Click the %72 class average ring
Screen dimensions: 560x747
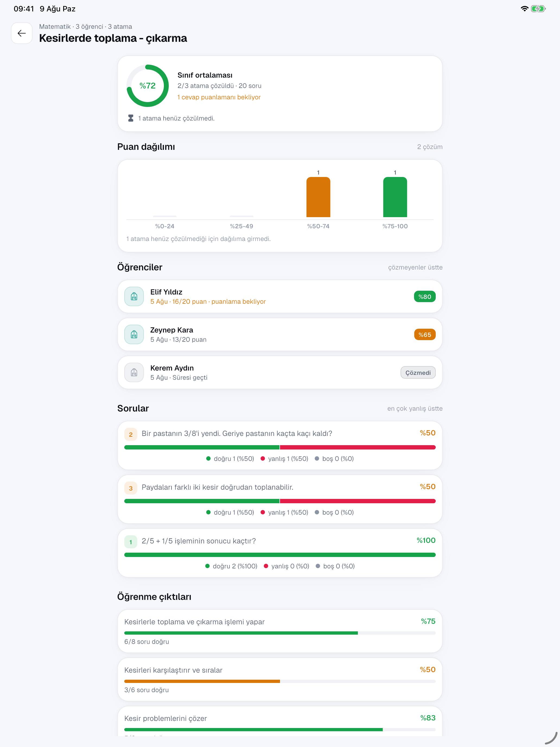pyautogui.click(x=148, y=86)
